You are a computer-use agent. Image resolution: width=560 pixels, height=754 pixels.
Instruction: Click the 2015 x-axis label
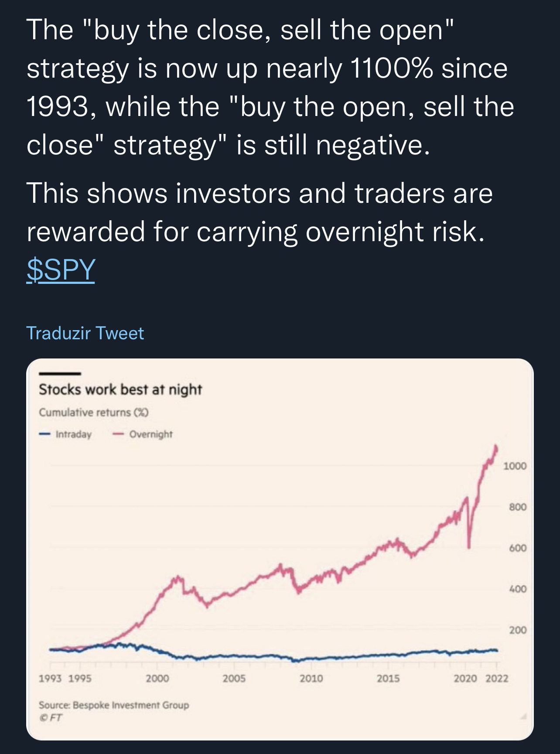click(388, 679)
